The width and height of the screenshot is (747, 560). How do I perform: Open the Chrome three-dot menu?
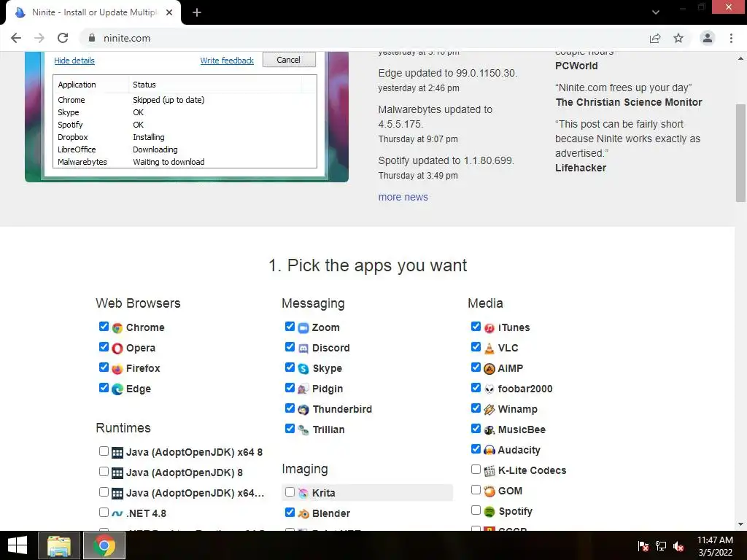point(731,38)
